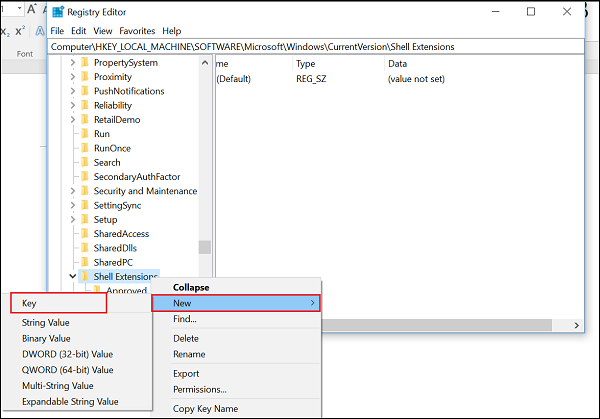
Task: Select the (Default) value entry
Action: pos(233,79)
